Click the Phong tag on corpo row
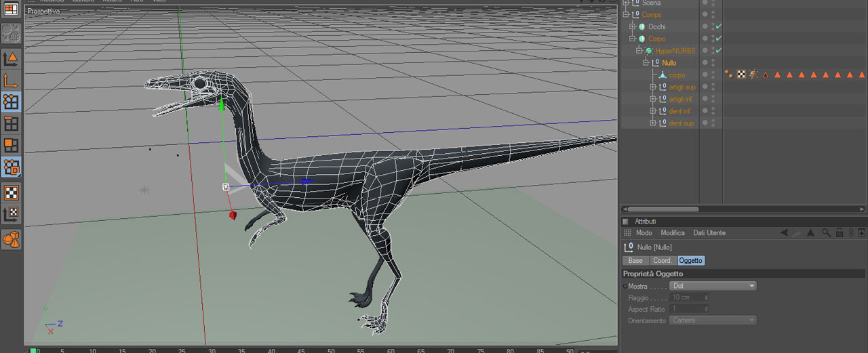Screen dimensions: 868x353 (x=729, y=75)
